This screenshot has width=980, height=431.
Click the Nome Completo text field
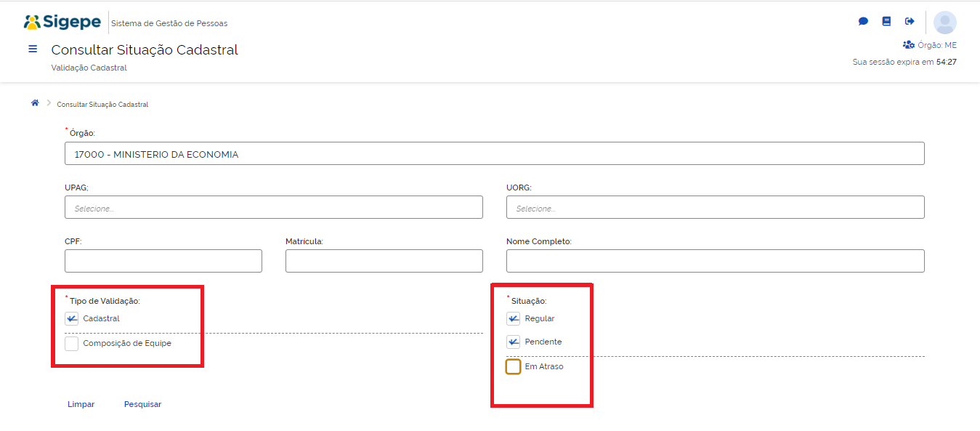(x=715, y=261)
